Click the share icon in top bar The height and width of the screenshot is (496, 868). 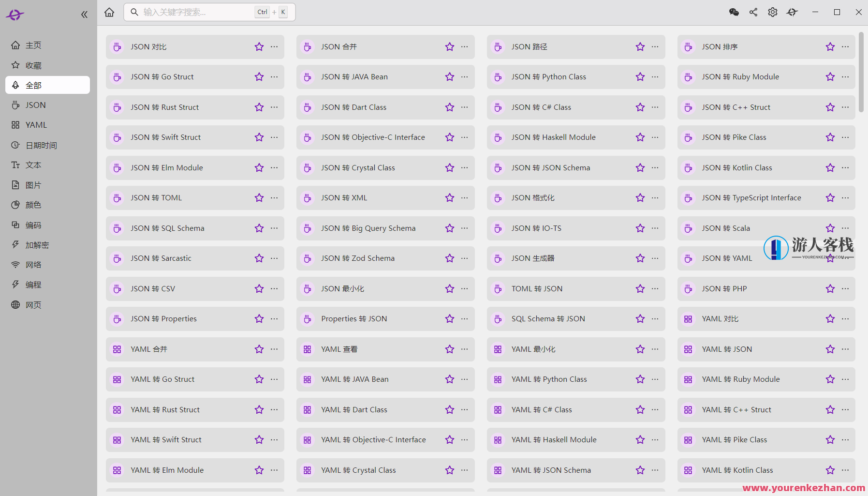[x=753, y=12]
